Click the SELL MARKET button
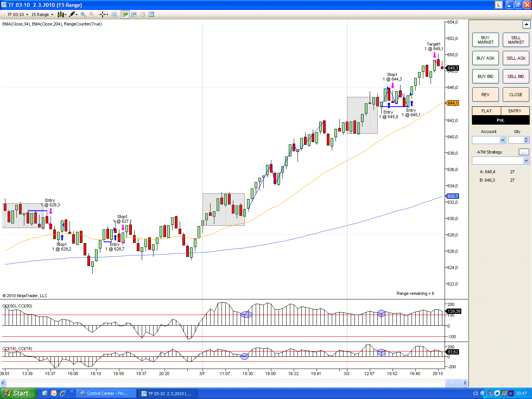 [x=516, y=40]
